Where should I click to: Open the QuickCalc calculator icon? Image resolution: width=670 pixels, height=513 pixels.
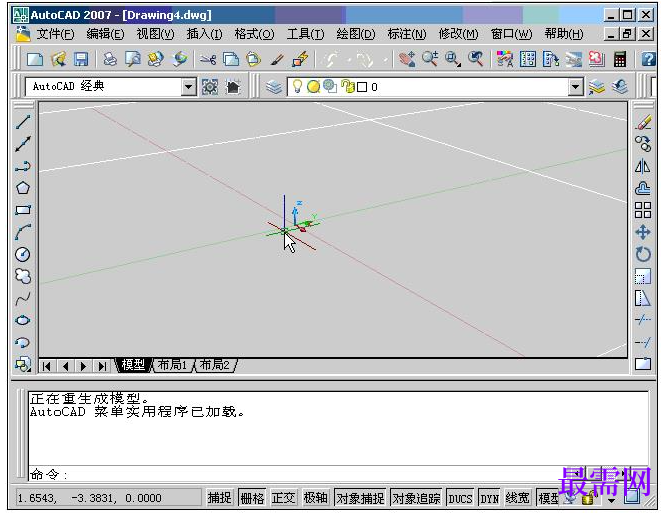[x=620, y=59]
